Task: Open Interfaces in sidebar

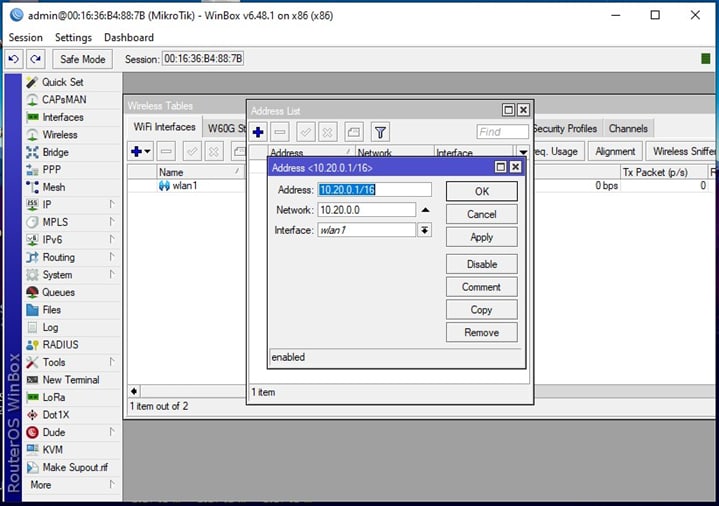Action: [x=63, y=117]
